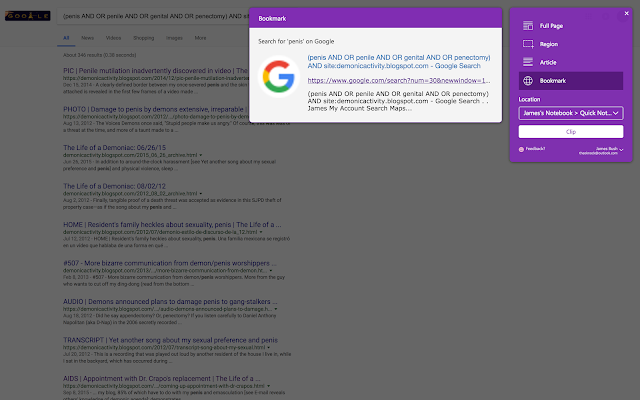
Task: Select the Article clip icon
Action: [x=528, y=62]
